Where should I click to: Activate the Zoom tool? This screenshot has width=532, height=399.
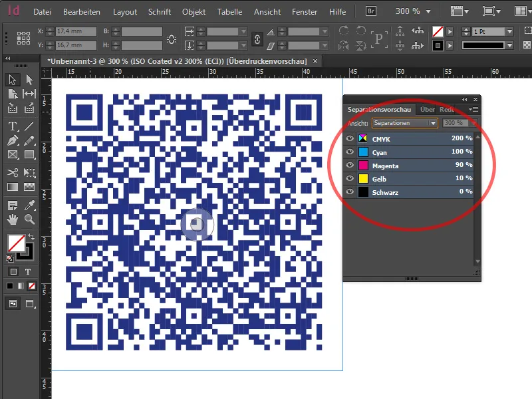click(28, 218)
